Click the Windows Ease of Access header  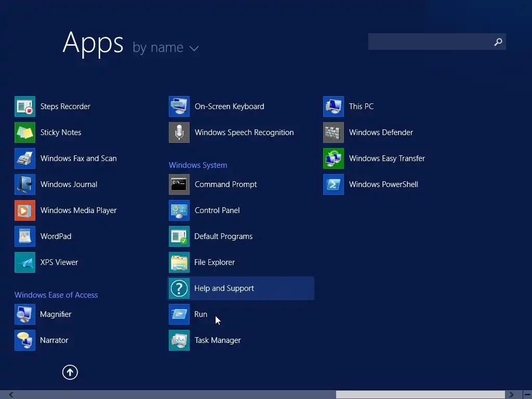56,295
